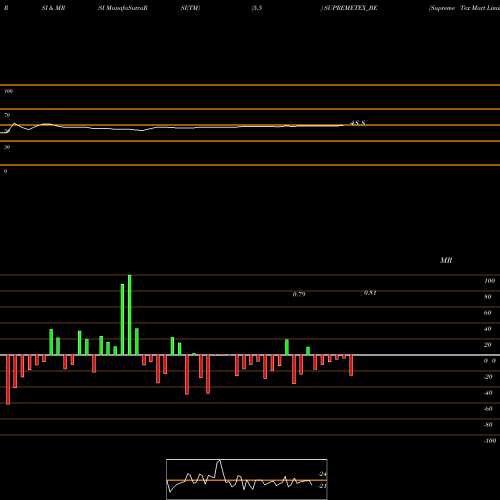Click the MR panel title label
The height and width of the screenshot is (500, 500).
pyautogui.click(x=446, y=260)
